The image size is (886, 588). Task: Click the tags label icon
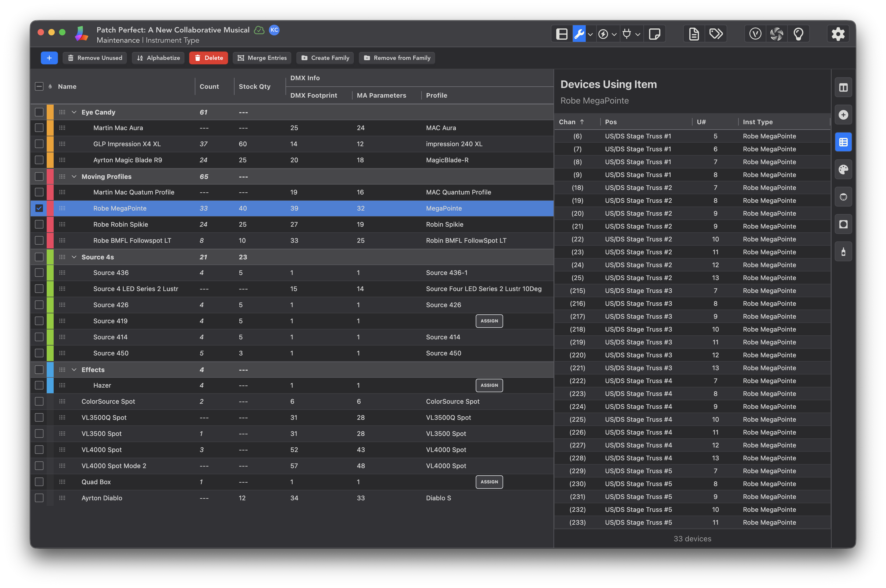tap(716, 34)
